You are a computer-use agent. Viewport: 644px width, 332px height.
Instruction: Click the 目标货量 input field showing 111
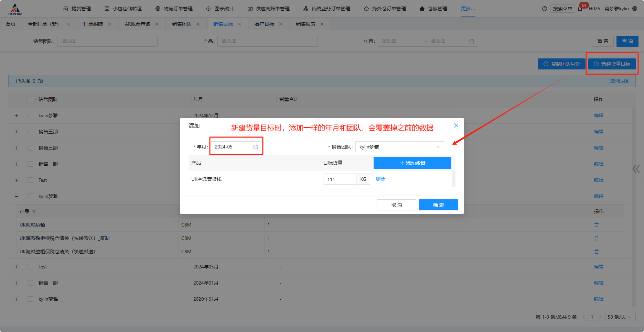(x=339, y=179)
